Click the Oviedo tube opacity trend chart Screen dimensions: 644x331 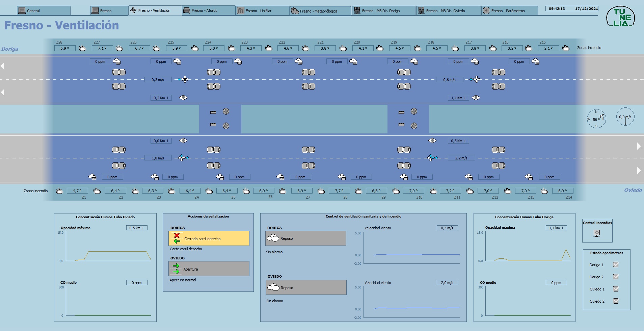point(109,246)
